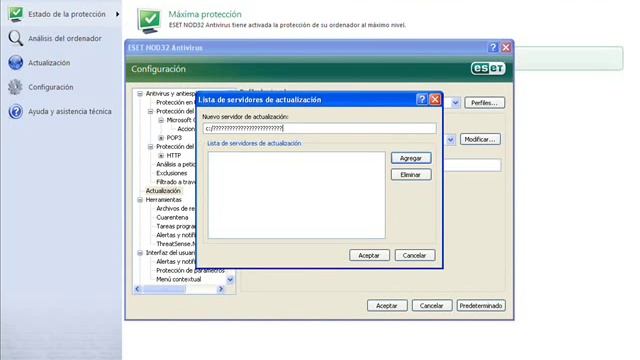Open the Actualización sidebar section
The width and height of the screenshot is (640, 360).
tap(49, 63)
